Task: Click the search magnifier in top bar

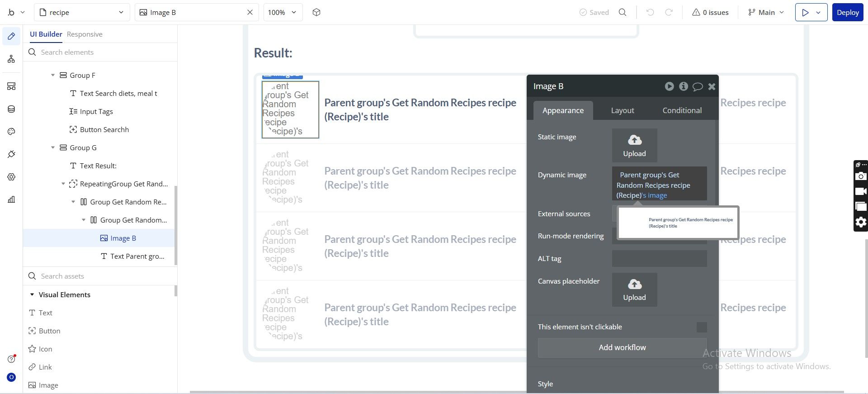Action: coord(623,12)
